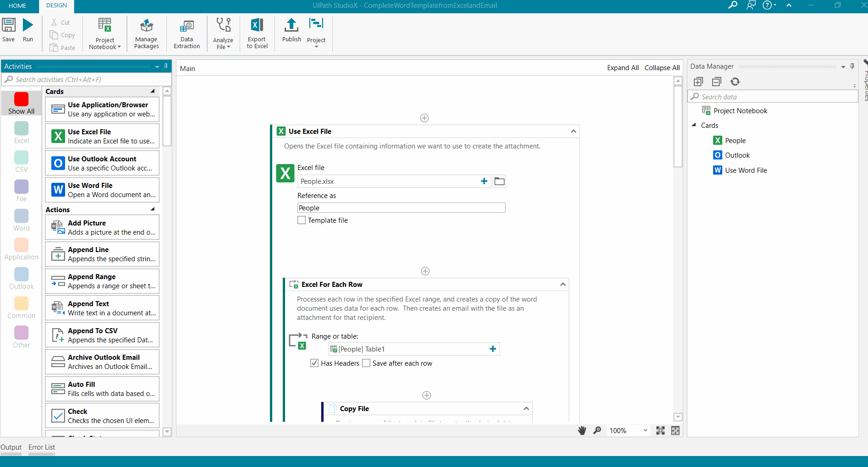Collapse the Copy File activity
868x467 pixels.
tap(526, 408)
